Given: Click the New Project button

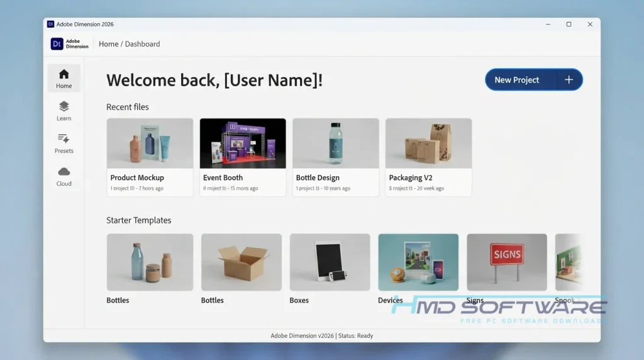Looking at the screenshot, I should coord(533,80).
